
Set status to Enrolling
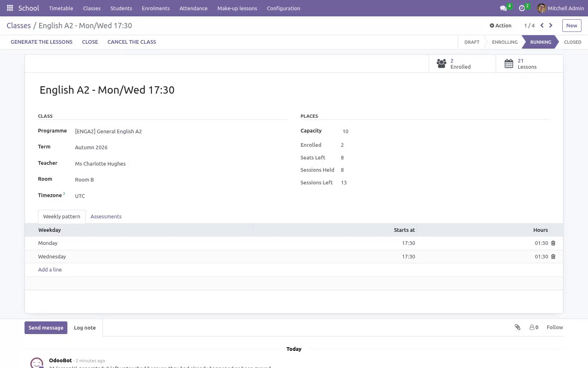click(505, 42)
